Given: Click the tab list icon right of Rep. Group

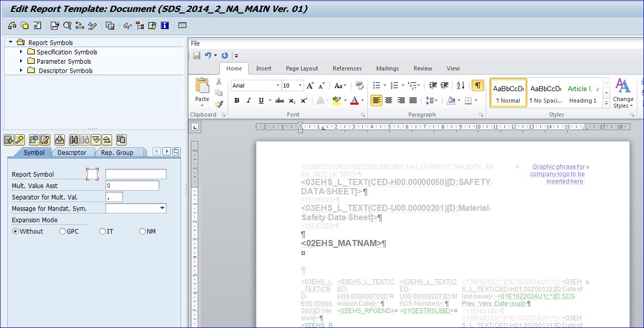Looking at the screenshot, I should (x=176, y=151).
